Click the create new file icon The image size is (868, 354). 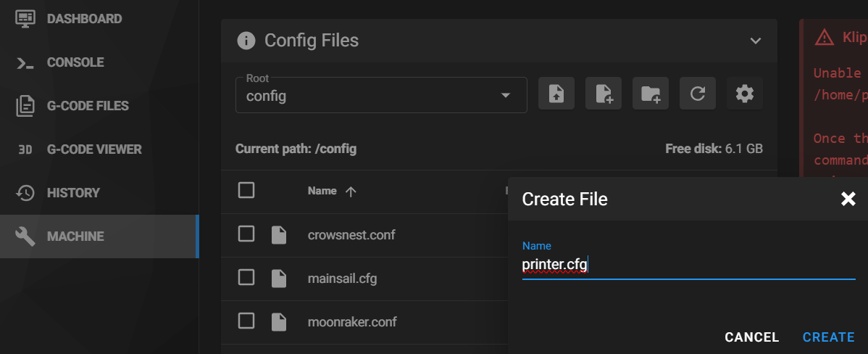(604, 94)
